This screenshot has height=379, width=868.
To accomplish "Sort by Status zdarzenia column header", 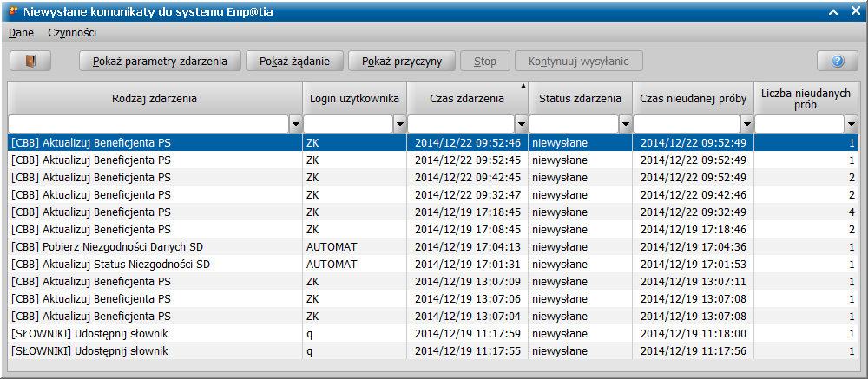I will tap(580, 99).
